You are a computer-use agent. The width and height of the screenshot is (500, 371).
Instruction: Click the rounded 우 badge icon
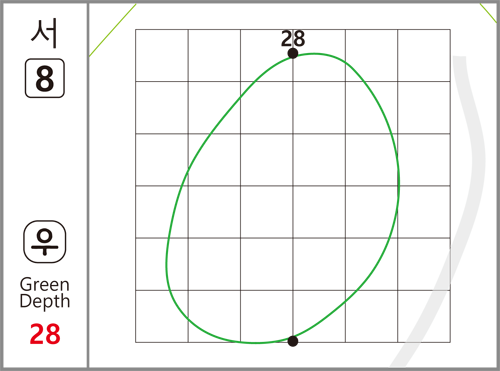click(x=45, y=242)
